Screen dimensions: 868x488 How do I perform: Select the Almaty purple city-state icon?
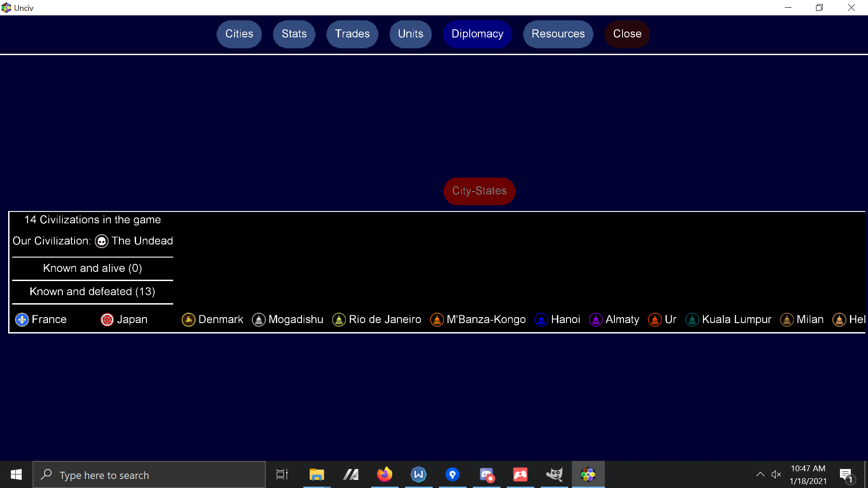click(x=595, y=319)
